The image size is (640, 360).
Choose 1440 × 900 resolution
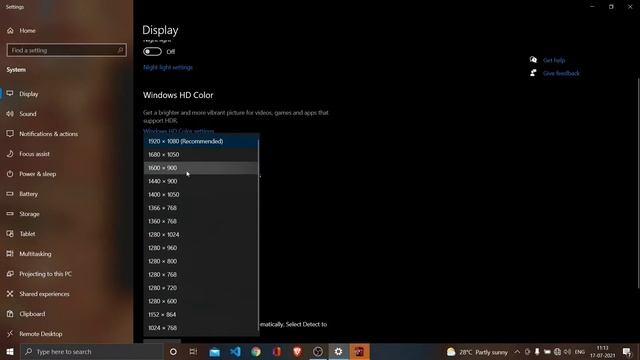(201, 181)
